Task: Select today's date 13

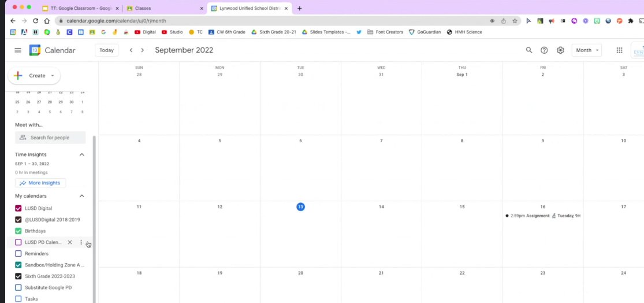Action: pos(301,207)
